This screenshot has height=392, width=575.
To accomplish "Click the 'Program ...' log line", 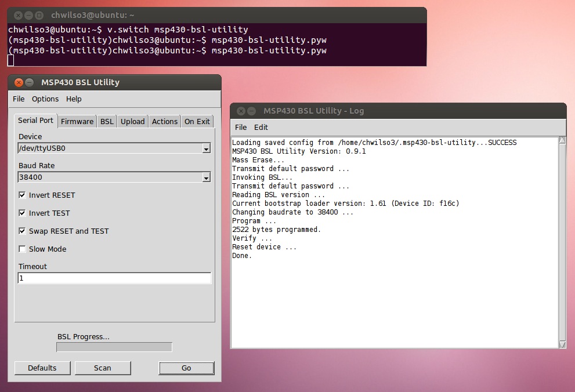I will (254, 221).
